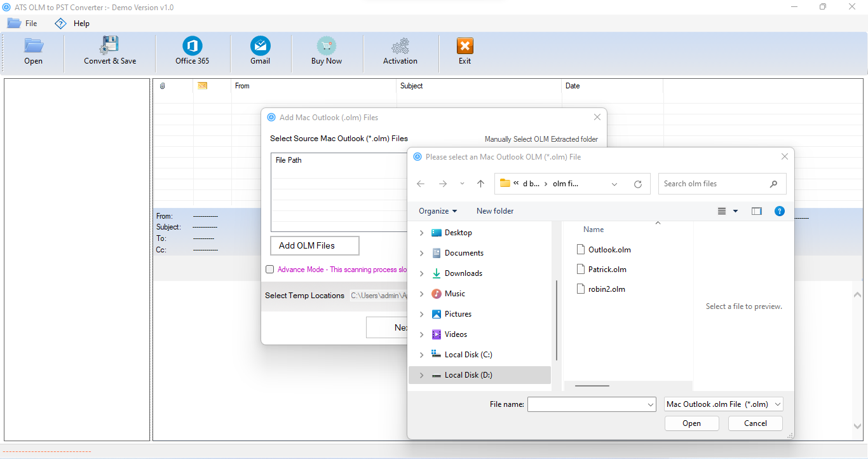868x459 pixels.
Task: Click the Open folder toolbar icon
Action: tap(34, 46)
